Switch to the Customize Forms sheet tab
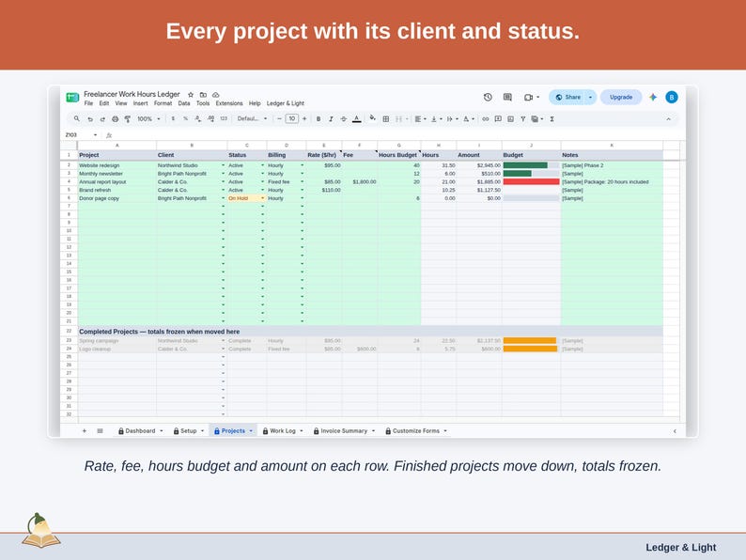 pyautogui.click(x=416, y=430)
